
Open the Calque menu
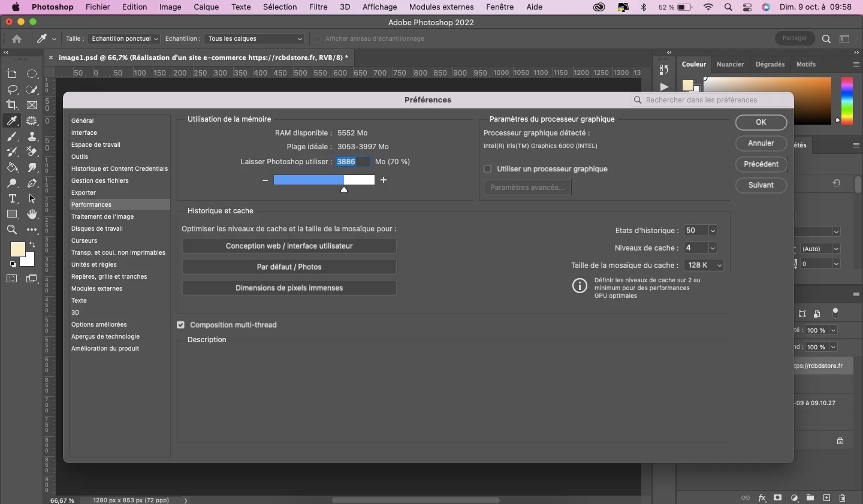(x=206, y=7)
